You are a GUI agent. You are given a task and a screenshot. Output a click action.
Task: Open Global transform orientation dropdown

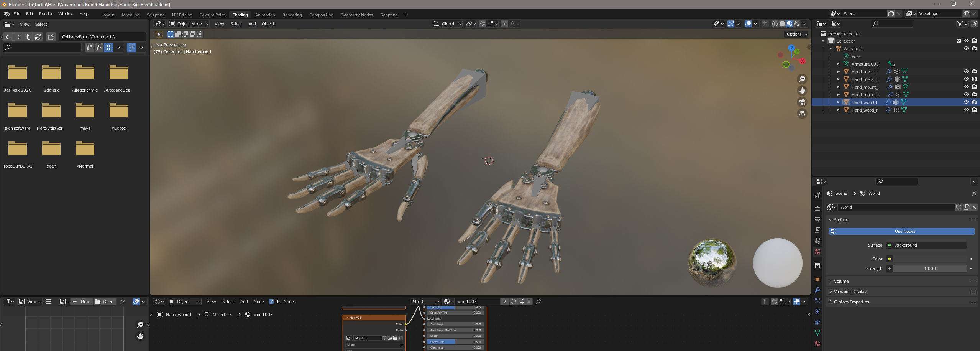(x=447, y=24)
